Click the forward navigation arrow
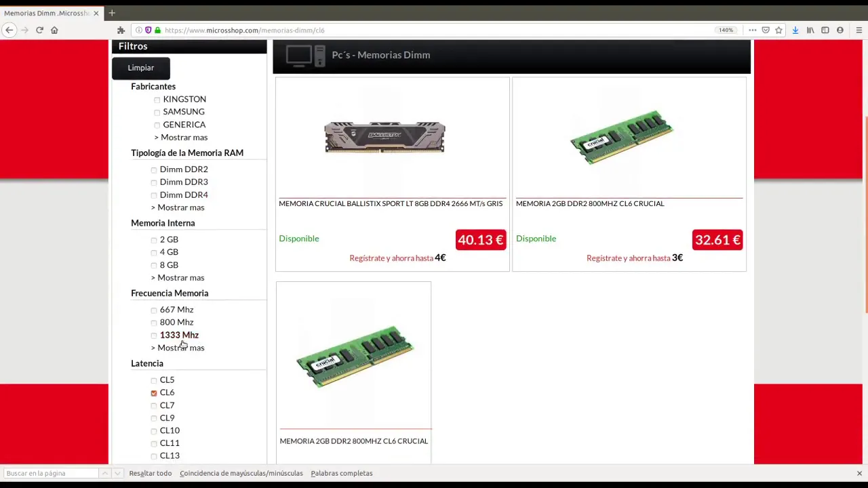This screenshot has height=488, width=868. pos(24,30)
